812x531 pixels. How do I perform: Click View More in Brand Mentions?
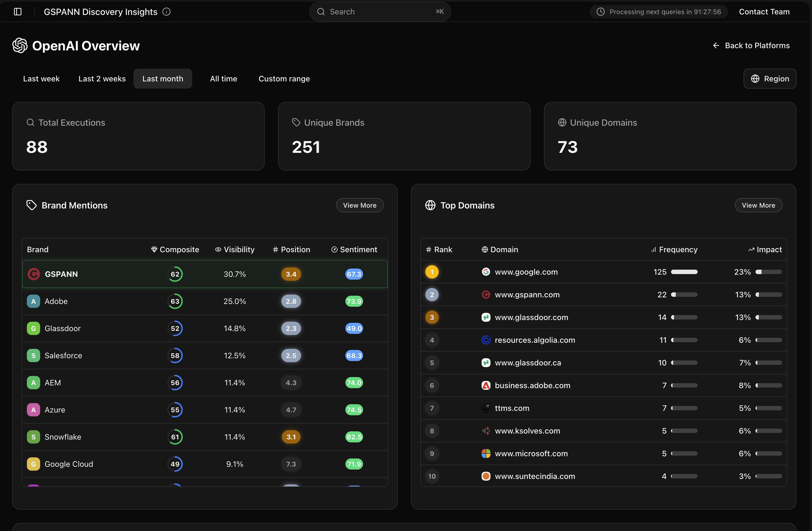click(x=359, y=205)
